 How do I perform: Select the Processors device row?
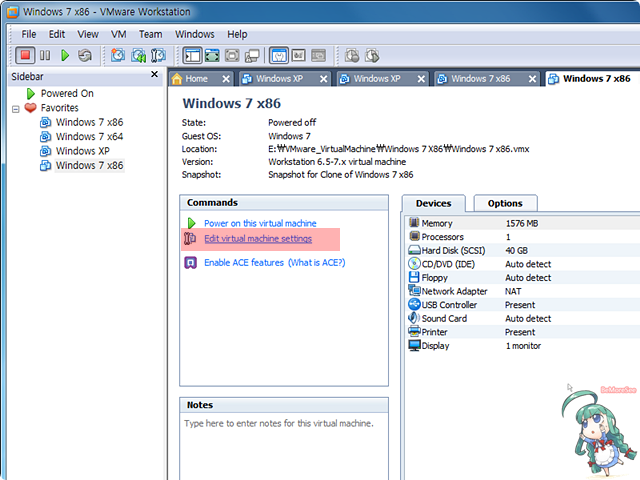pyautogui.click(x=524, y=237)
